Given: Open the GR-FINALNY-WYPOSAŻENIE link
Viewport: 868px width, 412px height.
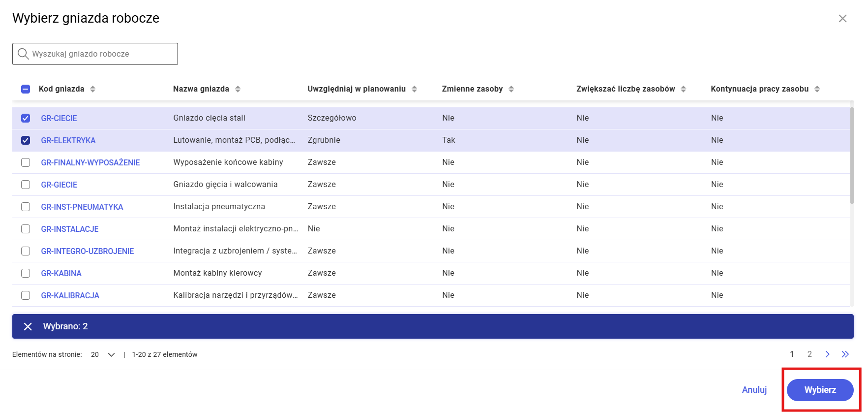Looking at the screenshot, I should coord(90,162).
